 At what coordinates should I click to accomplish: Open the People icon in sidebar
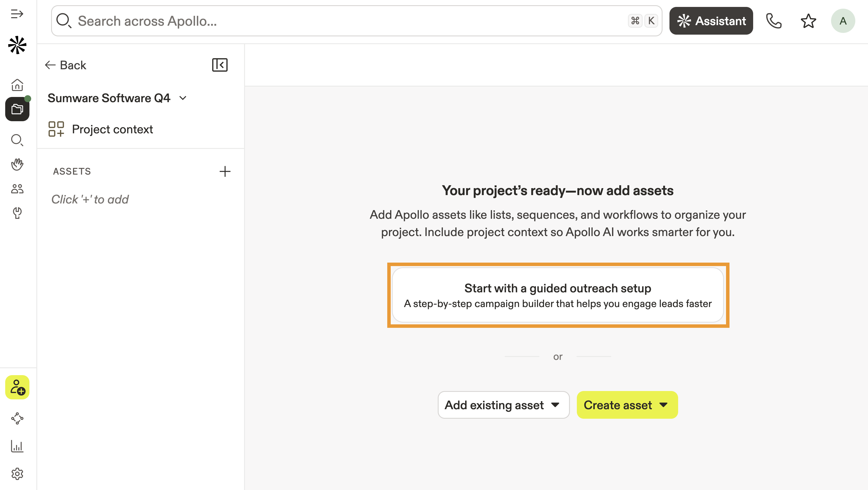coord(17,189)
